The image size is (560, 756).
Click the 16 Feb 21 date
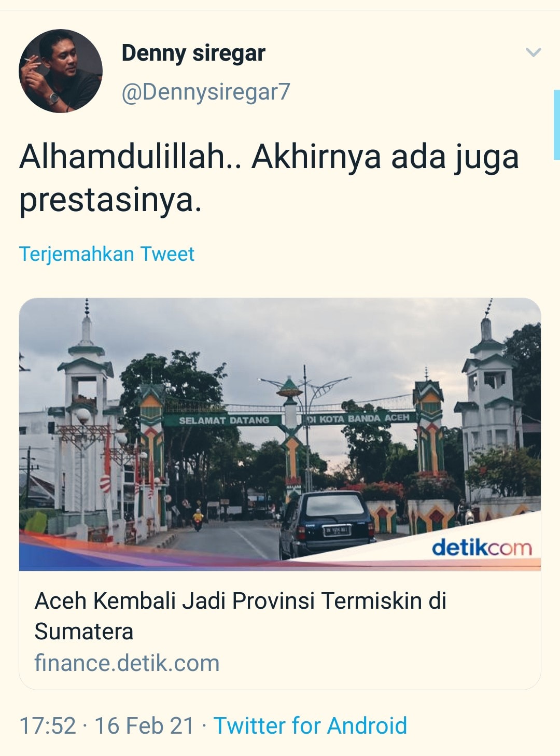click(x=144, y=725)
